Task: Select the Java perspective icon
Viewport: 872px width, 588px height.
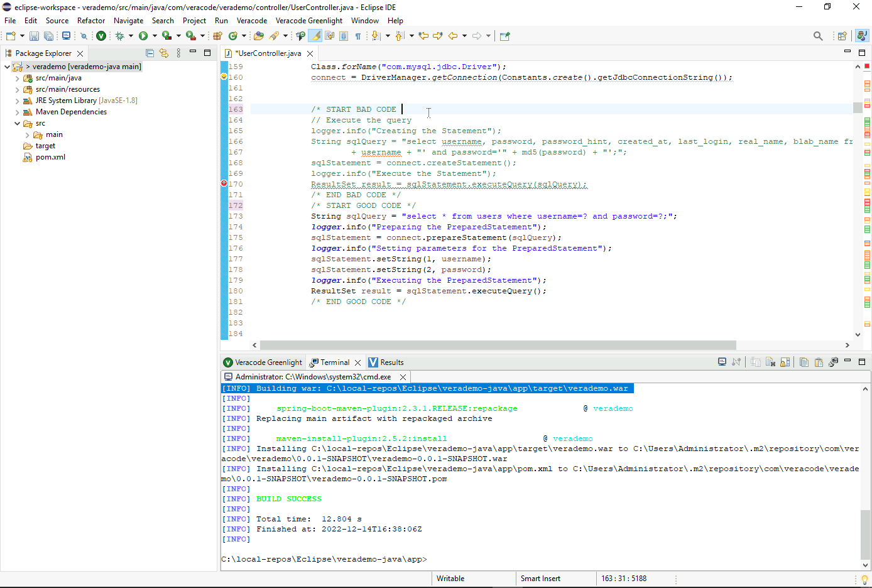Action: (862, 36)
